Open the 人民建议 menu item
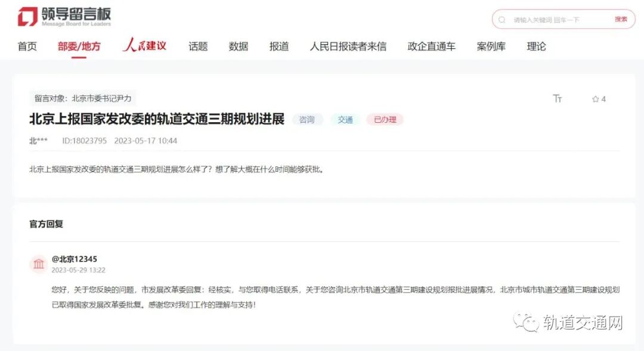Viewport: 644px width, 351px height. [145, 46]
